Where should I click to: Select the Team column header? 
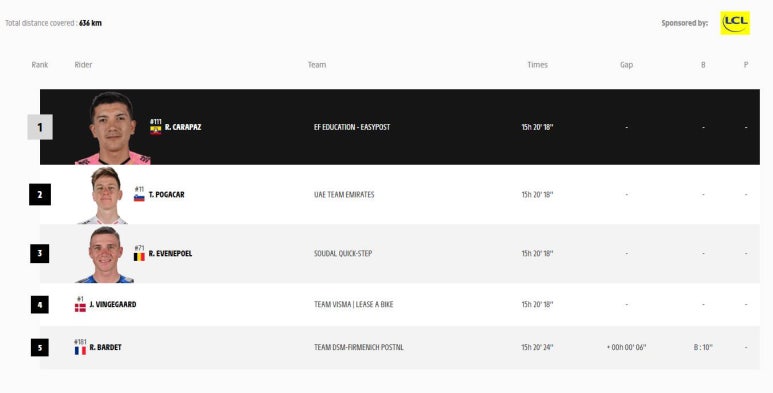pyautogui.click(x=317, y=65)
